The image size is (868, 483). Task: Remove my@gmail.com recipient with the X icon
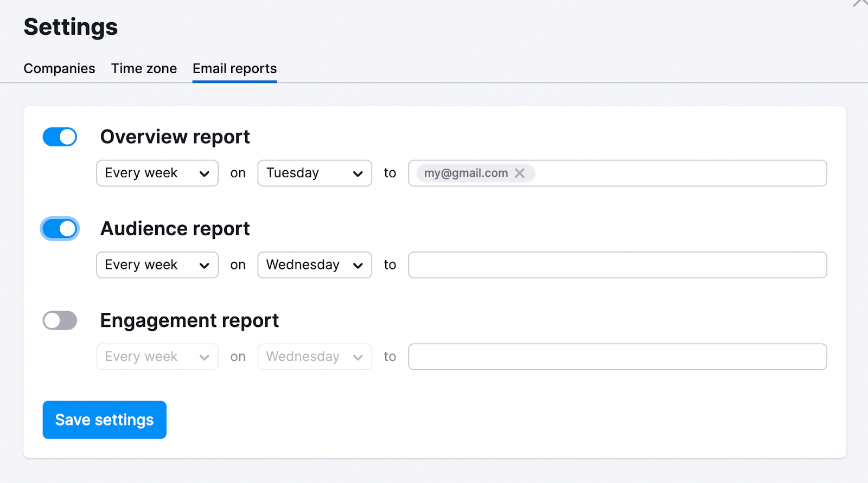click(x=520, y=173)
